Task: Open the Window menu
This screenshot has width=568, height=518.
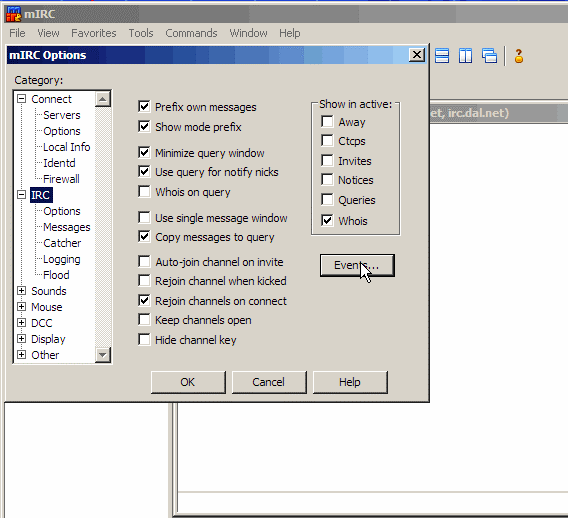Action: tap(248, 33)
